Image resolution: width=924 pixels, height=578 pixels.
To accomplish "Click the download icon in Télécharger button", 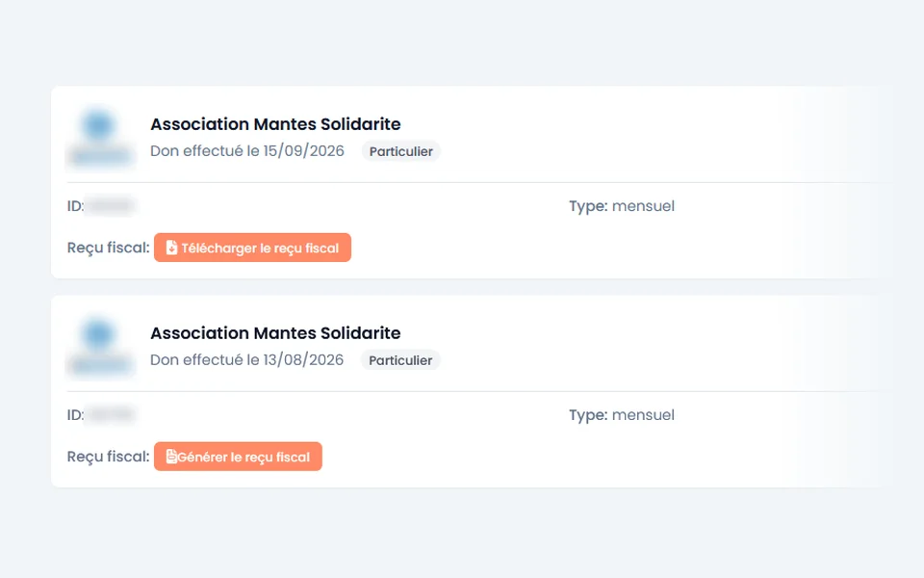I will coord(171,248).
